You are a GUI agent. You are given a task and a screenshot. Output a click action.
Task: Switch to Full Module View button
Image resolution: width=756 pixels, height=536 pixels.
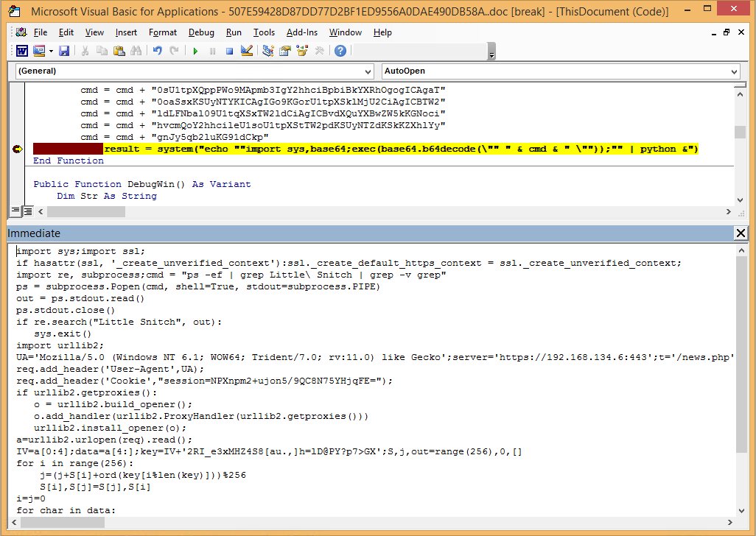[27, 211]
